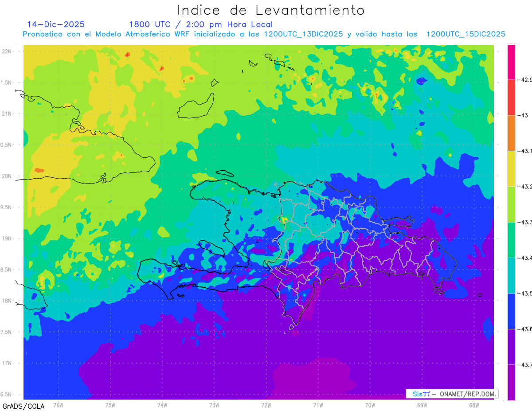Viewport: 532px width, 411px height.
Task: Click the colorbar value -42.9
Action: [x=524, y=80]
